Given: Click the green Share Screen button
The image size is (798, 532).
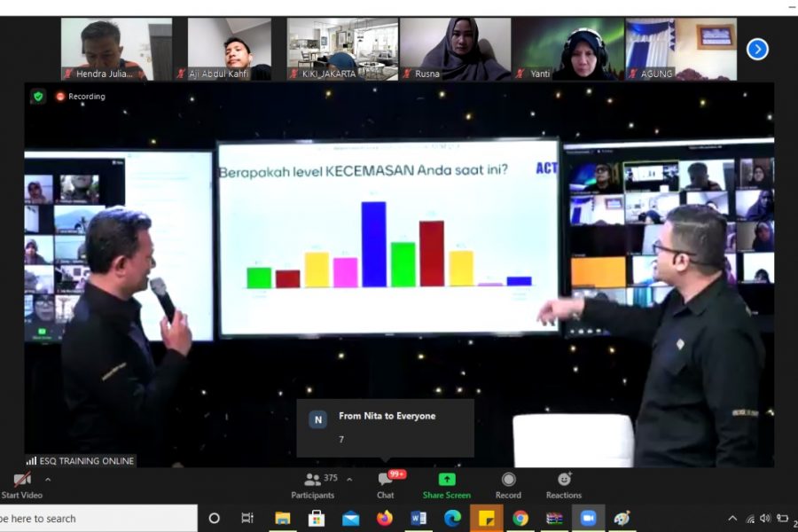Looking at the screenshot, I should tap(446, 484).
